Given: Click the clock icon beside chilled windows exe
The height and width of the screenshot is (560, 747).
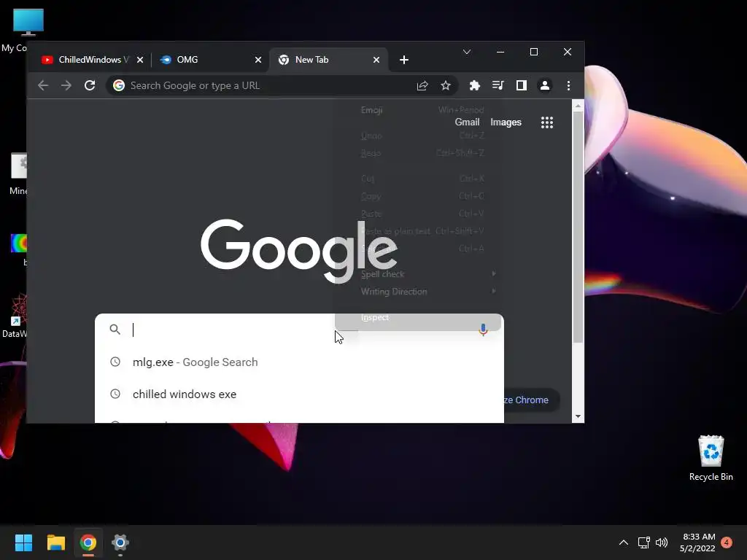Looking at the screenshot, I should pos(115,394).
